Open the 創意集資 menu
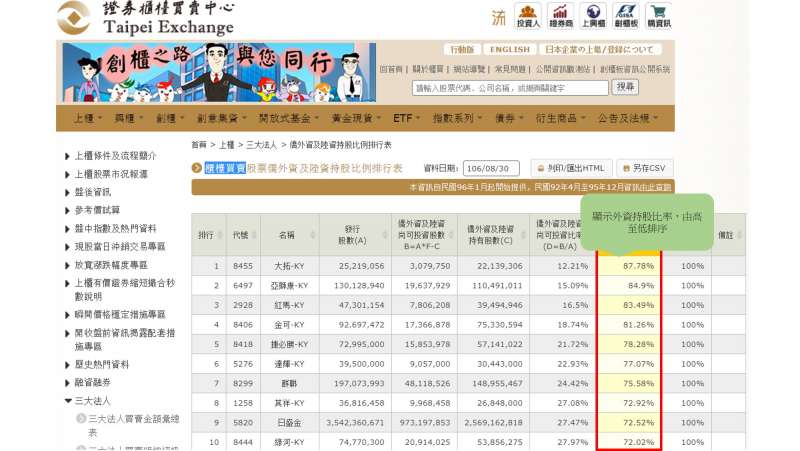The height and width of the screenshot is (451, 800). [x=222, y=118]
